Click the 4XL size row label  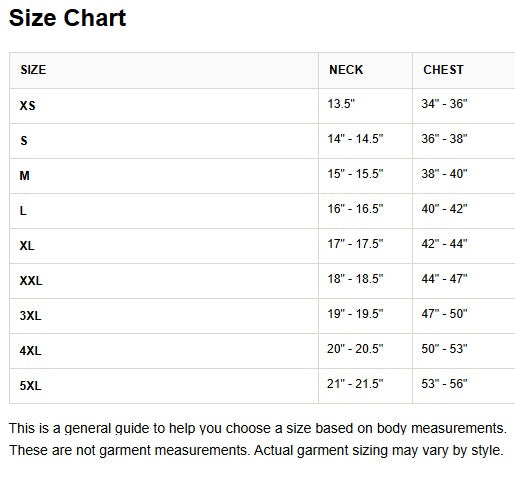click(30, 351)
